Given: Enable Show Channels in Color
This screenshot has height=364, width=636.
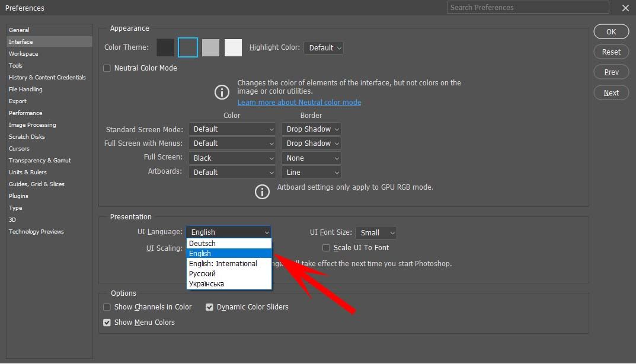Looking at the screenshot, I should click(107, 307).
